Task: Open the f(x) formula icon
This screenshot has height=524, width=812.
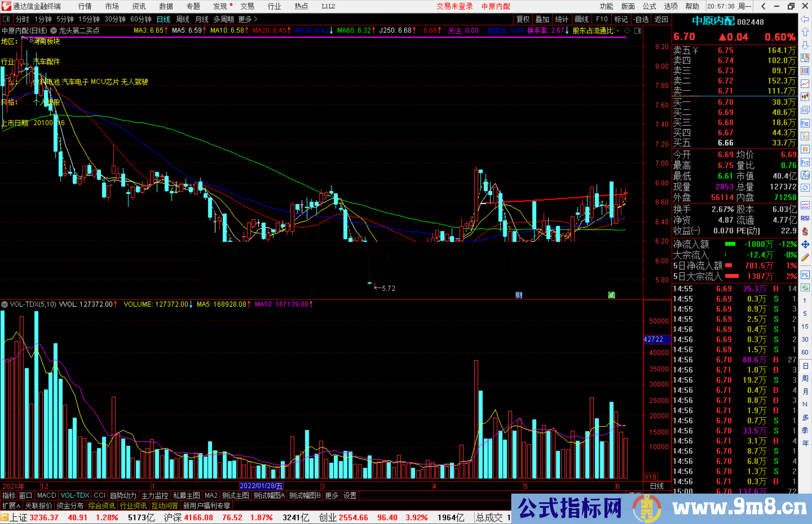Action: (x=805, y=175)
